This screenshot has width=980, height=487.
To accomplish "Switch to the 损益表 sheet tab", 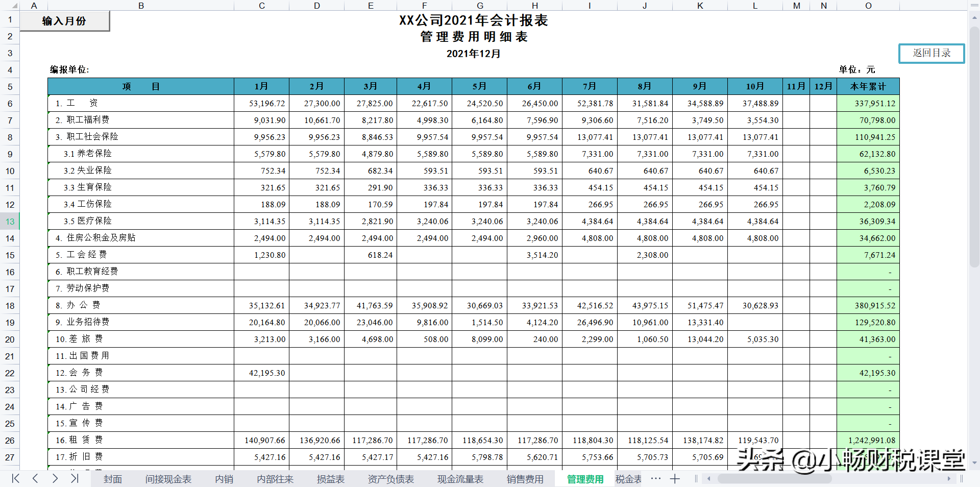I will click(330, 479).
